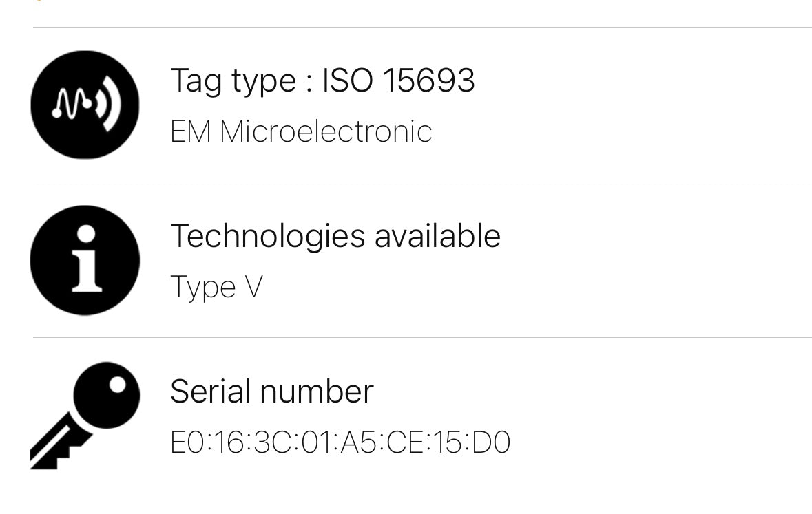The height and width of the screenshot is (514, 812).
Task: Select the EM Microelectronic manufacturer text
Action: click(301, 131)
